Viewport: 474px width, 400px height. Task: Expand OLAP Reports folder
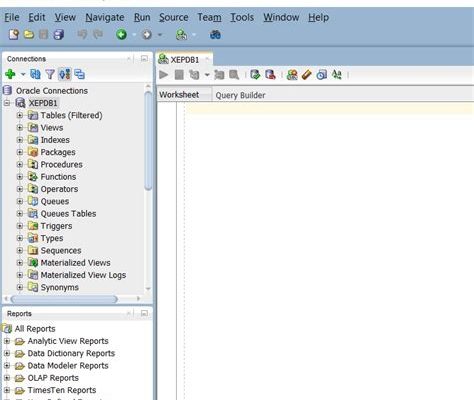pyautogui.click(x=7, y=378)
